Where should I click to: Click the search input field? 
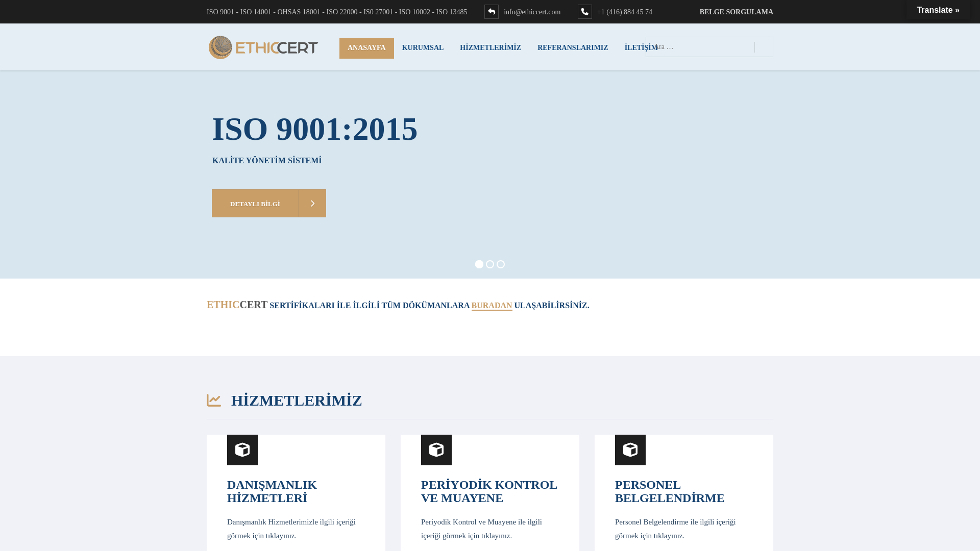point(700,47)
